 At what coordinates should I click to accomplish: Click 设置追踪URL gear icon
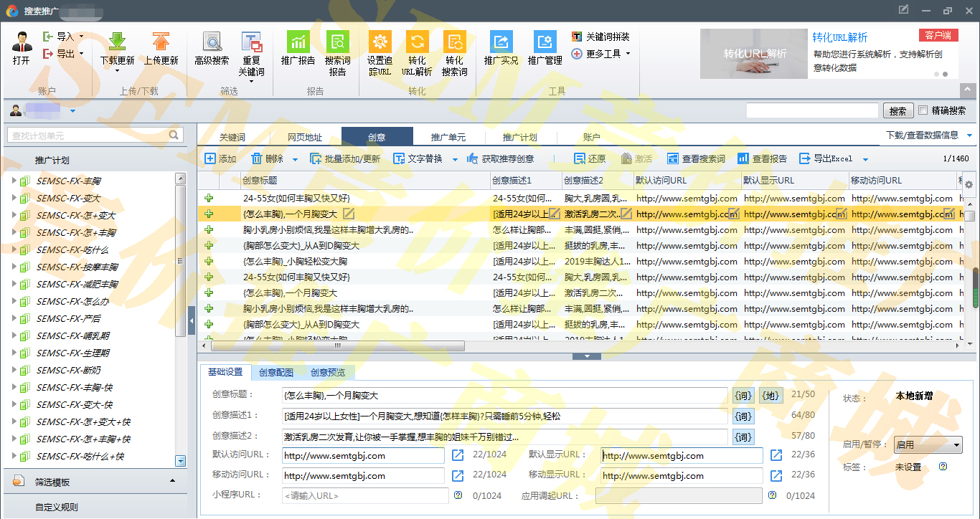[x=380, y=42]
